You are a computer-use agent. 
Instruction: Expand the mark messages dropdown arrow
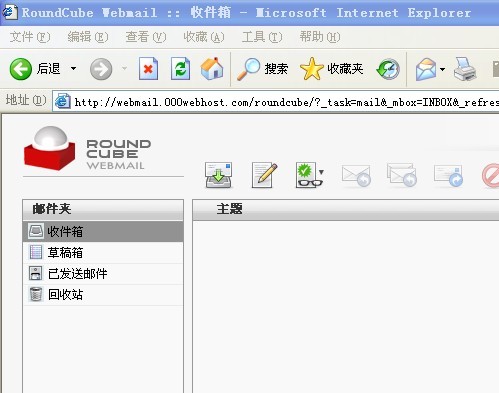tap(321, 172)
